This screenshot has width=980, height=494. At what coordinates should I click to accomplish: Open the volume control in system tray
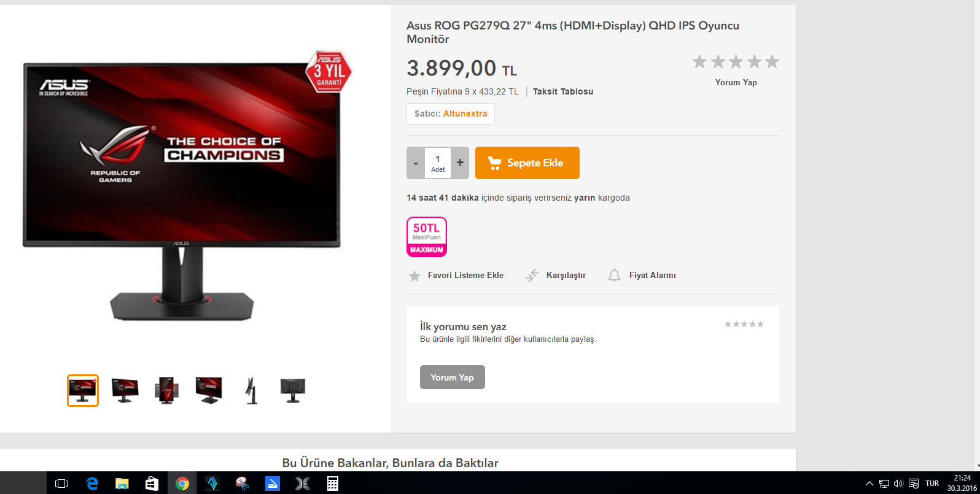click(898, 484)
